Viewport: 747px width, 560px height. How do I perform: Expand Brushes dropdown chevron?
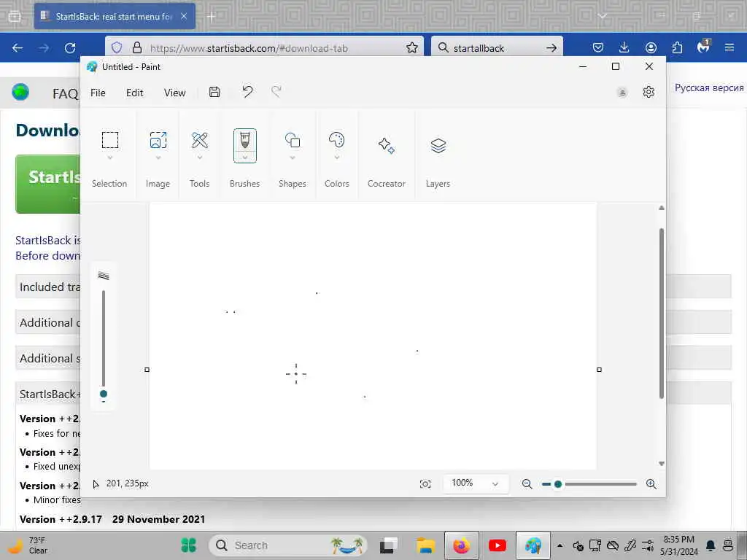tap(245, 157)
